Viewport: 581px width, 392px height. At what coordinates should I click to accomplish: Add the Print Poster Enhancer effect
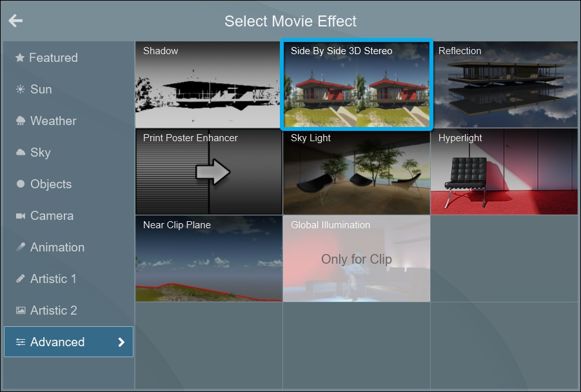pos(208,172)
